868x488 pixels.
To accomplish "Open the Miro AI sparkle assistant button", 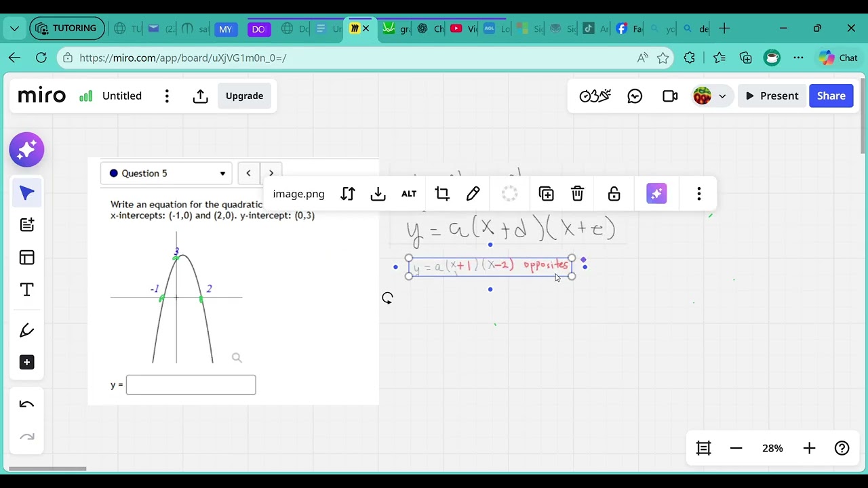I will tap(26, 150).
